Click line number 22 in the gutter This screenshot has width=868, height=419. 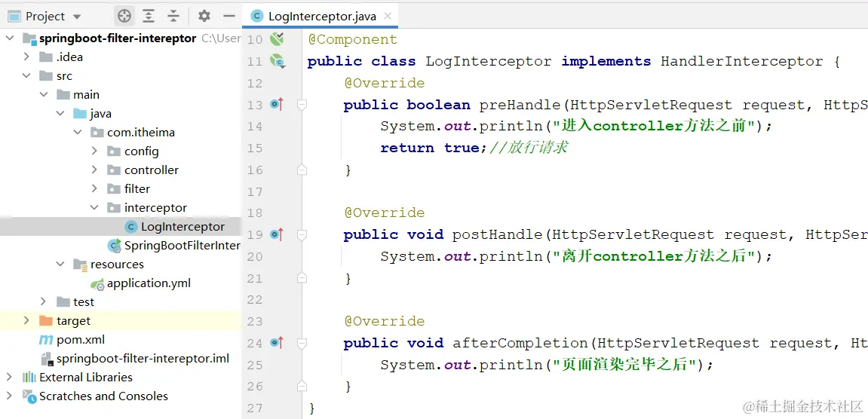[x=255, y=300]
